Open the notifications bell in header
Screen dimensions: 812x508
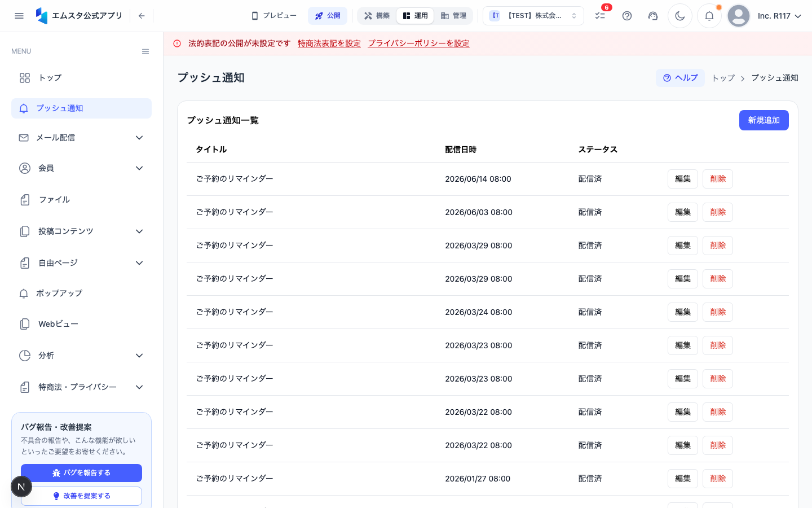tap(709, 16)
